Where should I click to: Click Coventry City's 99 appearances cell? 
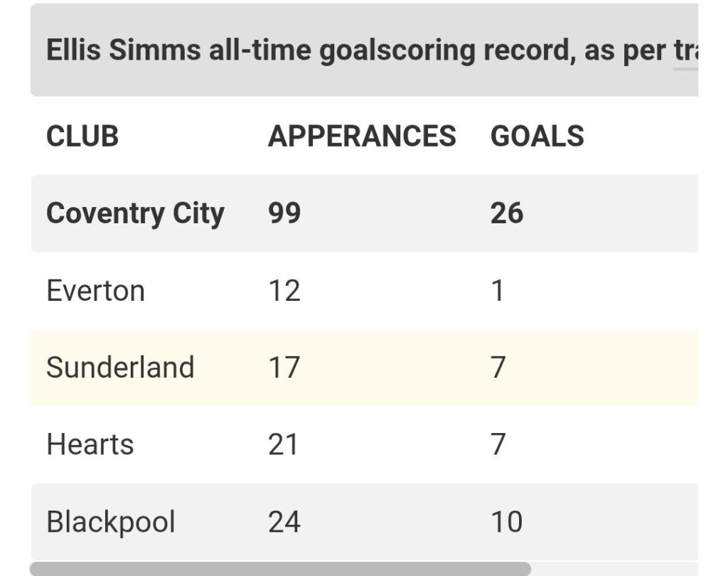(x=284, y=213)
